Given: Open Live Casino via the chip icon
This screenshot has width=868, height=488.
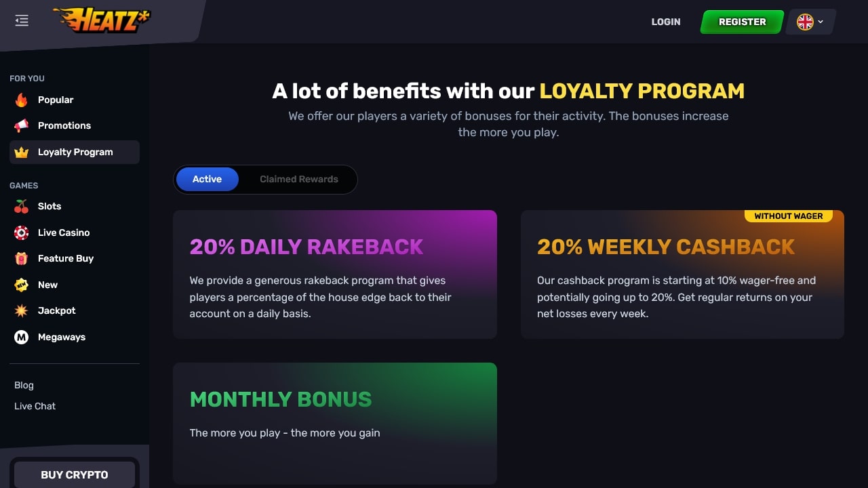Looking at the screenshot, I should [22, 232].
